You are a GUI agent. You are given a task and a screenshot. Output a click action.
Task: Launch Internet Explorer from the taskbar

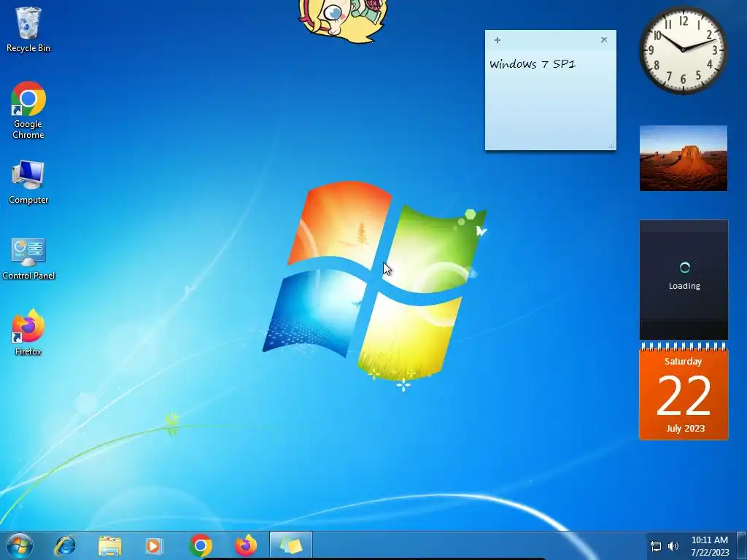click(65, 546)
